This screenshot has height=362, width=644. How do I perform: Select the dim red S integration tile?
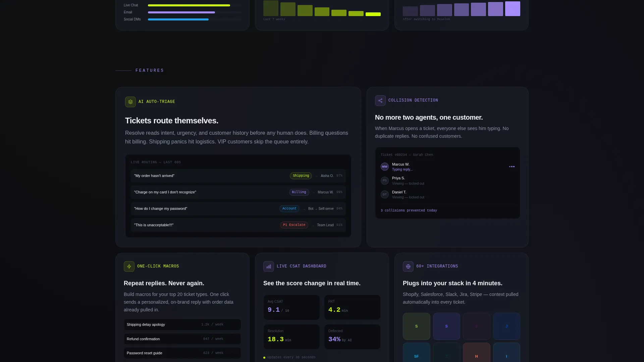click(x=477, y=326)
